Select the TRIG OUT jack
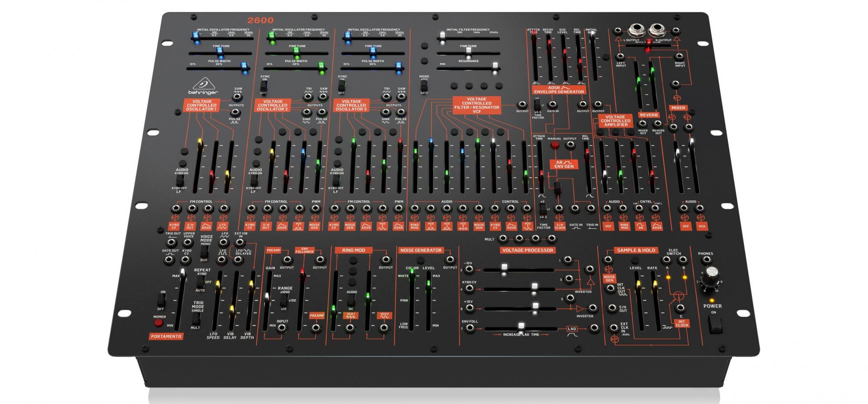 [171, 242]
